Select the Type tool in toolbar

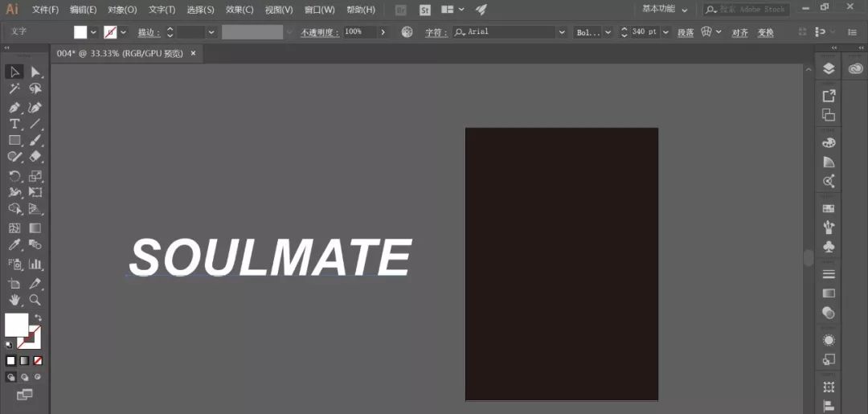14,124
